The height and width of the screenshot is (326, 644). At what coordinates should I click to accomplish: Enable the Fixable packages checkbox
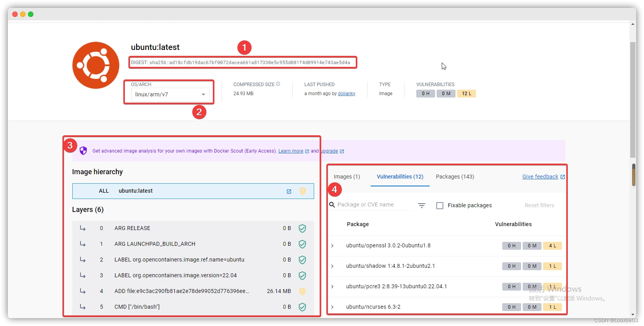point(440,206)
